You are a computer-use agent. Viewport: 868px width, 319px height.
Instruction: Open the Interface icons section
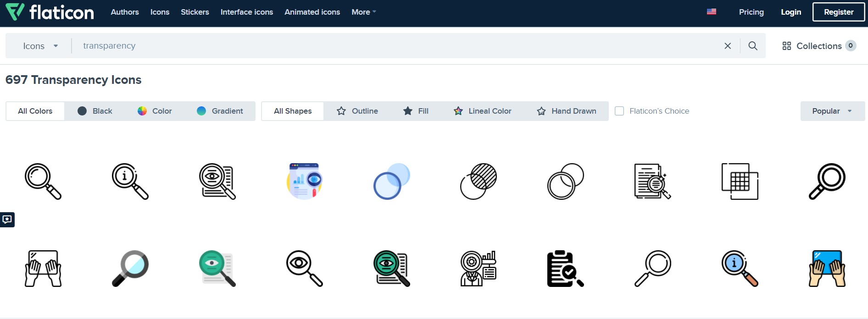[247, 12]
